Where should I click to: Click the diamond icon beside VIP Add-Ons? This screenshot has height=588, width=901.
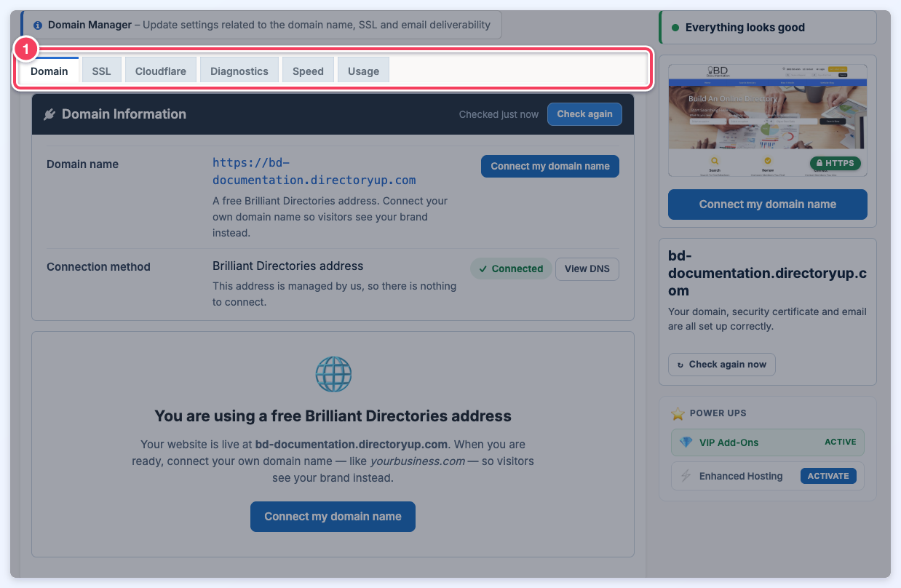coord(686,442)
